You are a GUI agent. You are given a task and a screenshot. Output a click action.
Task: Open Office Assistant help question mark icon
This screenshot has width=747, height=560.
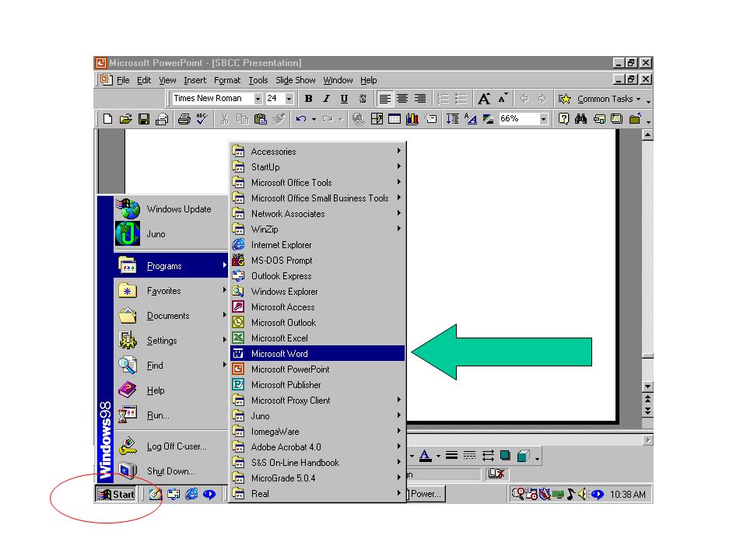point(563,118)
